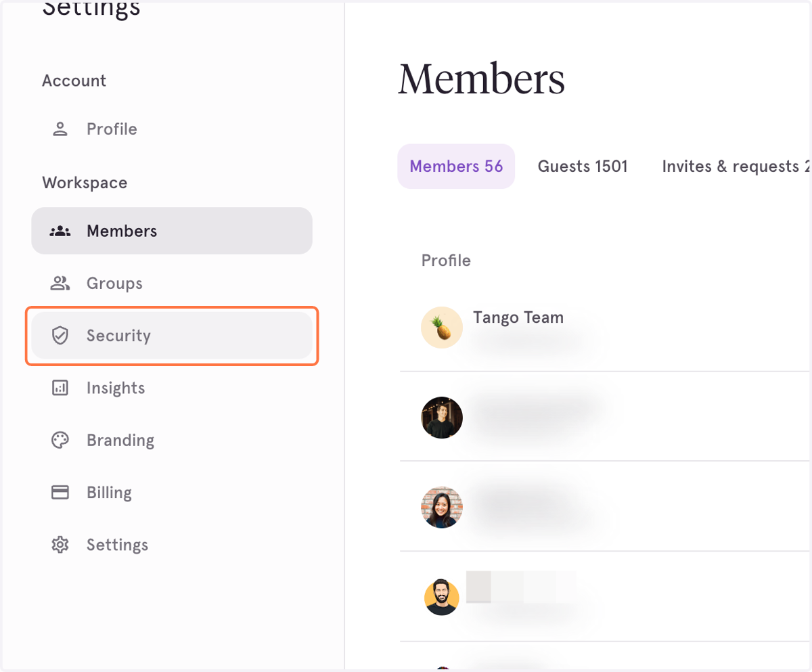Open the Insights section
812x672 pixels.
[x=172, y=388]
